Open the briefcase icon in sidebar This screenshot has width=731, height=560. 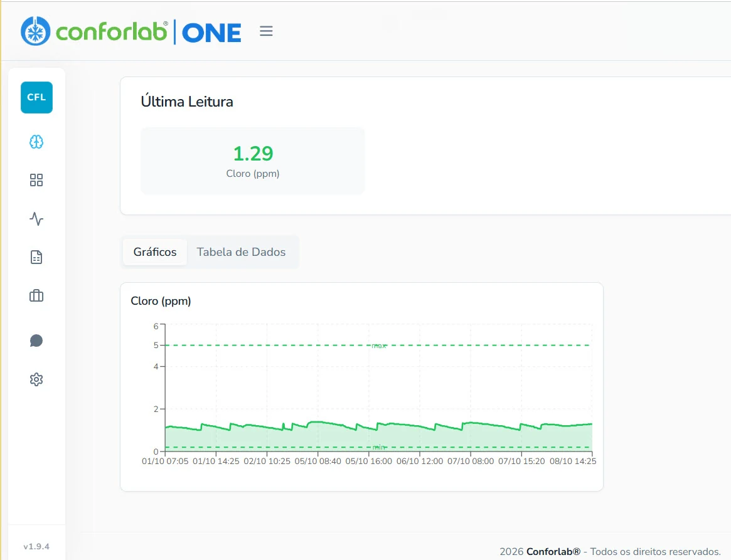click(x=36, y=296)
